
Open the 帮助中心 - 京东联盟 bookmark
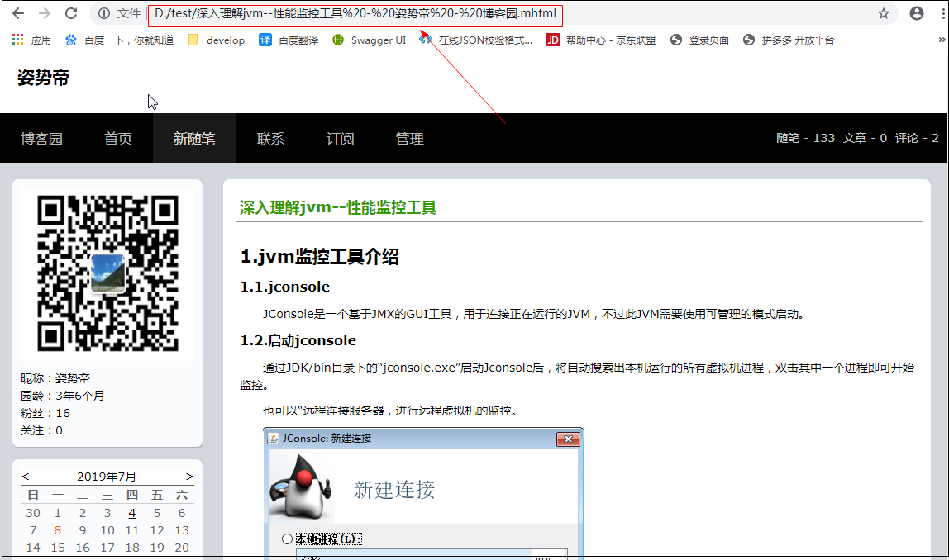click(x=602, y=40)
